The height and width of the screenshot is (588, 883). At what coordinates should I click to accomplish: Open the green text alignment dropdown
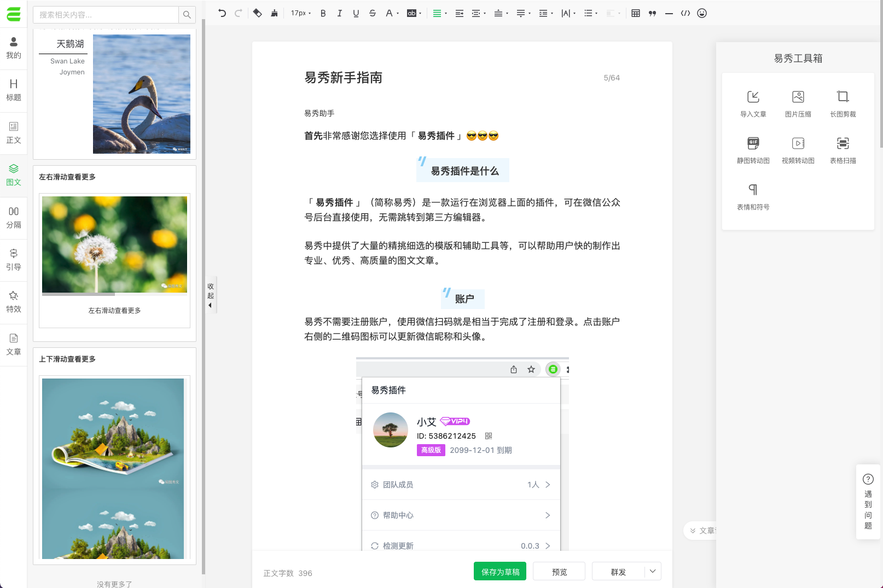(x=440, y=13)
